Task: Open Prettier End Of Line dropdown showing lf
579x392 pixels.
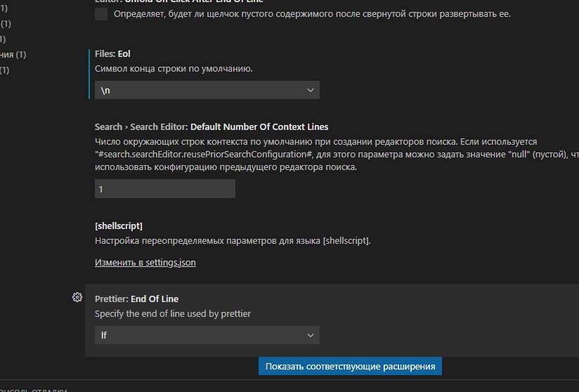Action: point(207,335)
